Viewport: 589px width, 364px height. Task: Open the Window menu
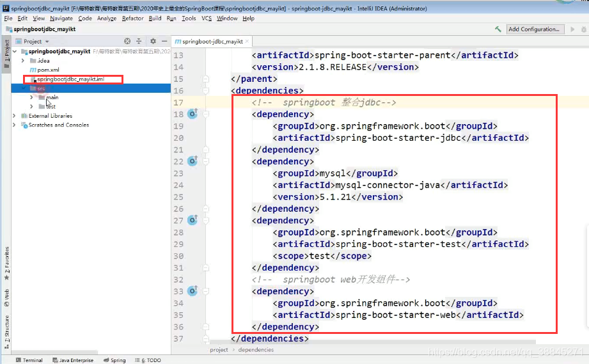click(227, 18)
